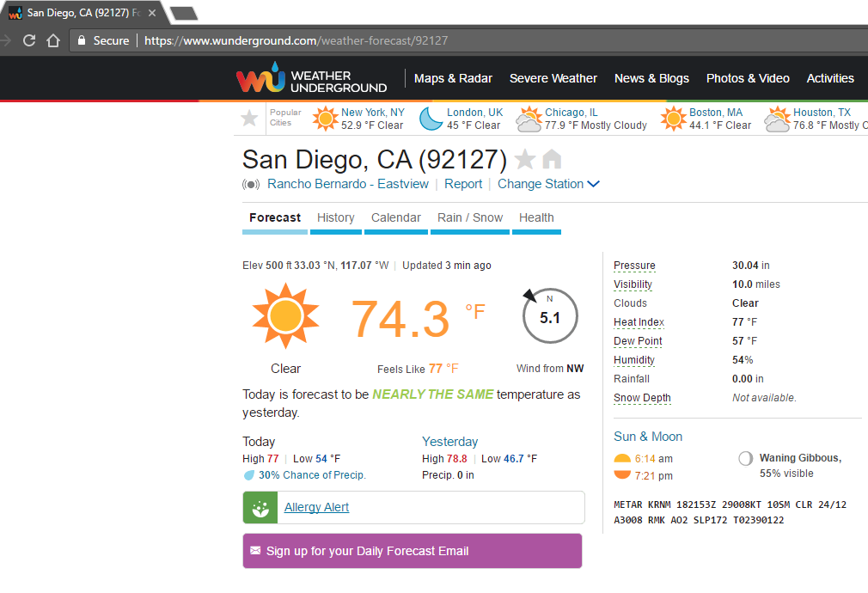Click the wind direction compass dial
The image size is (868, 593).
point(550,316)
